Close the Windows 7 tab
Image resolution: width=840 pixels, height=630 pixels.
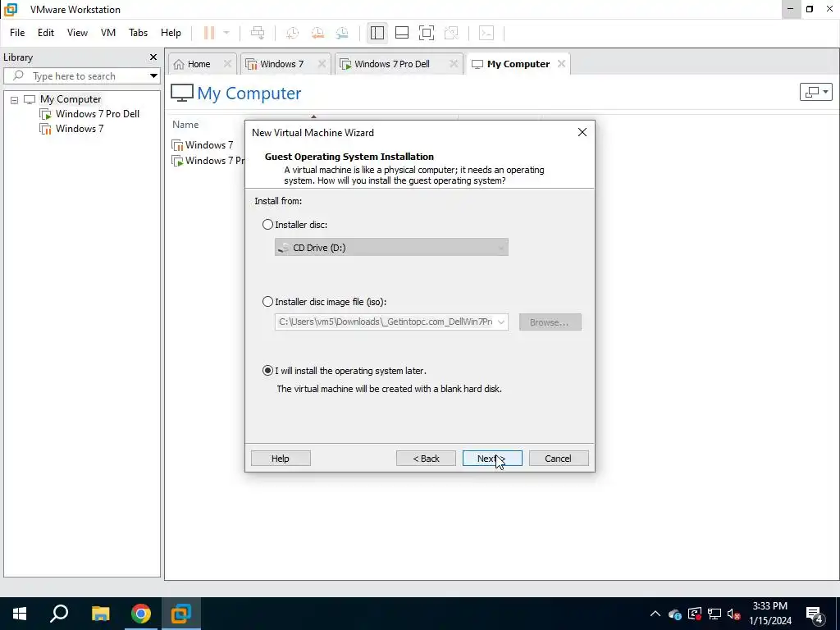(x=322, y=64)
